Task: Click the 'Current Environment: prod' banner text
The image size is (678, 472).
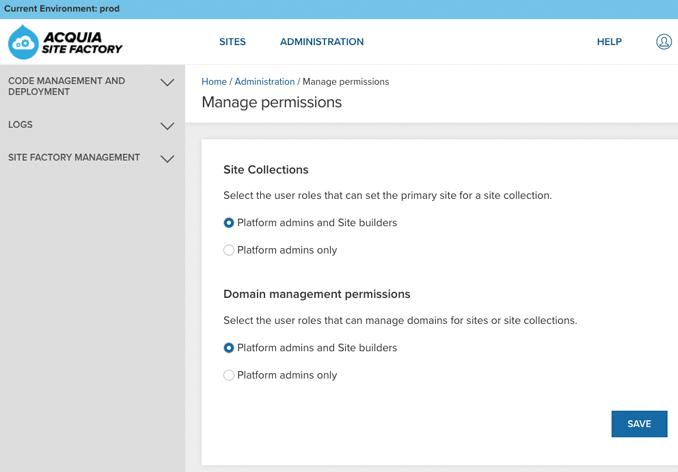Action: (62, 8)
